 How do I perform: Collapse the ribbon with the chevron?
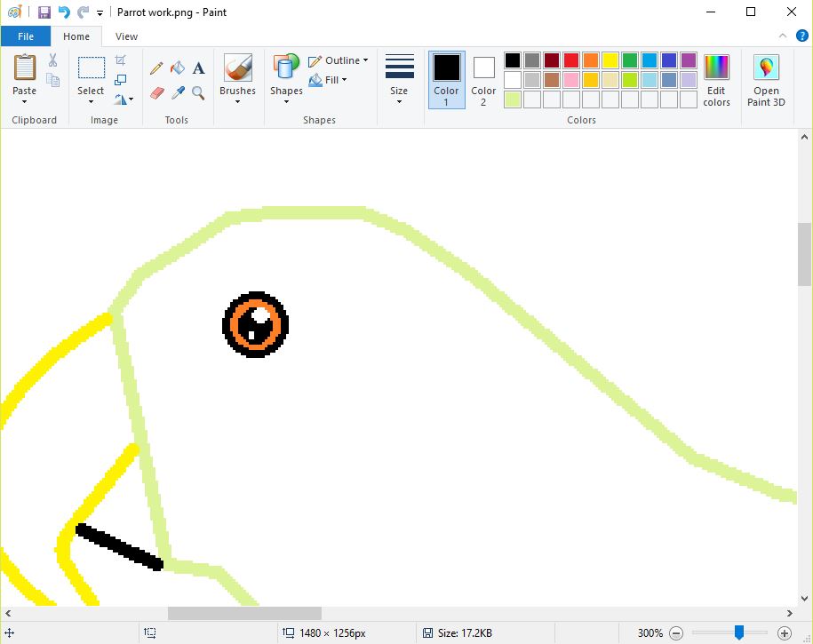tap(783, 36)
